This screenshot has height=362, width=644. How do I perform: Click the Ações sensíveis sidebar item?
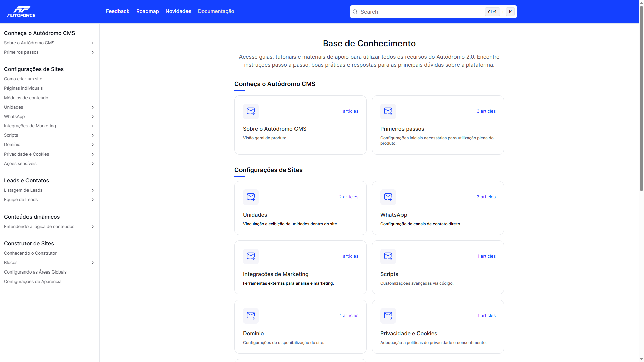20,164
